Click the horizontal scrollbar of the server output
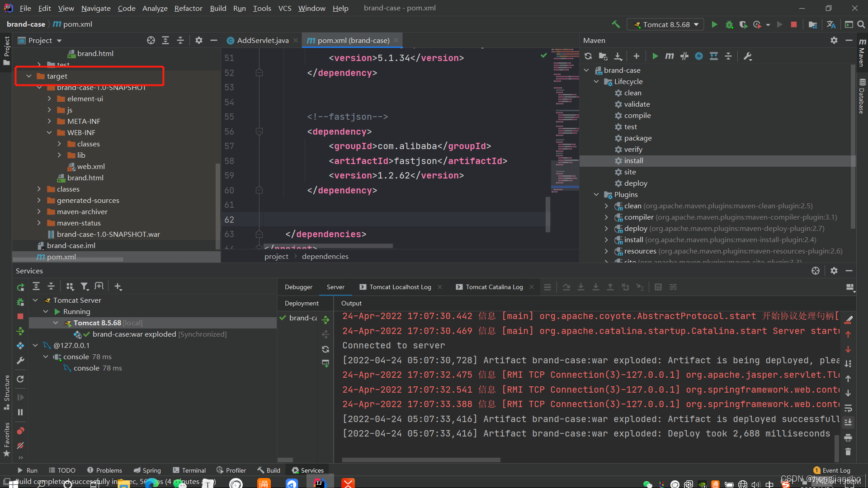The width and height of the screenshot is (868, 488). click(x=420, y=460)
